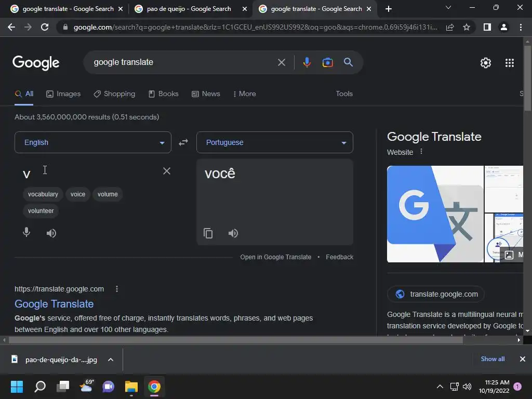
Task: Listen to the English source text
Action: pyautogui.click(x=51, y=233)
